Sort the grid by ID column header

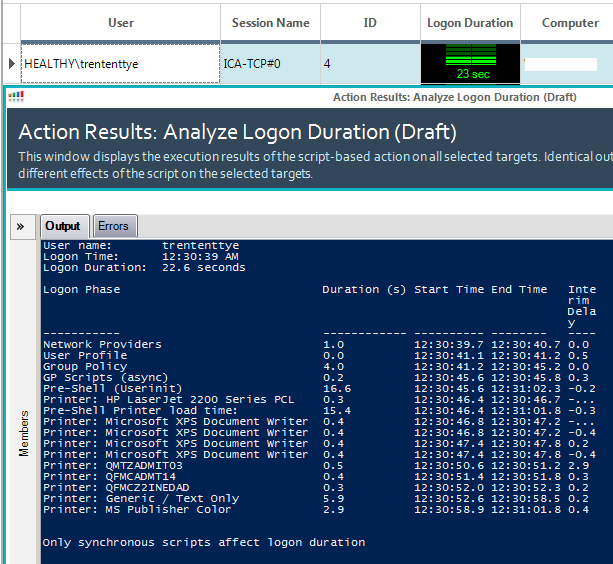click(367, 22)
